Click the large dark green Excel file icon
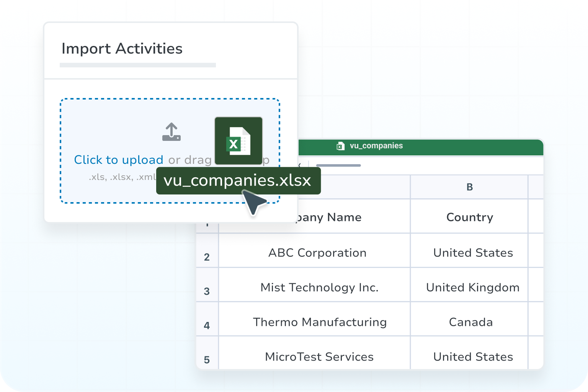Viewport: 588px width, 392px height. pos(238,141)
